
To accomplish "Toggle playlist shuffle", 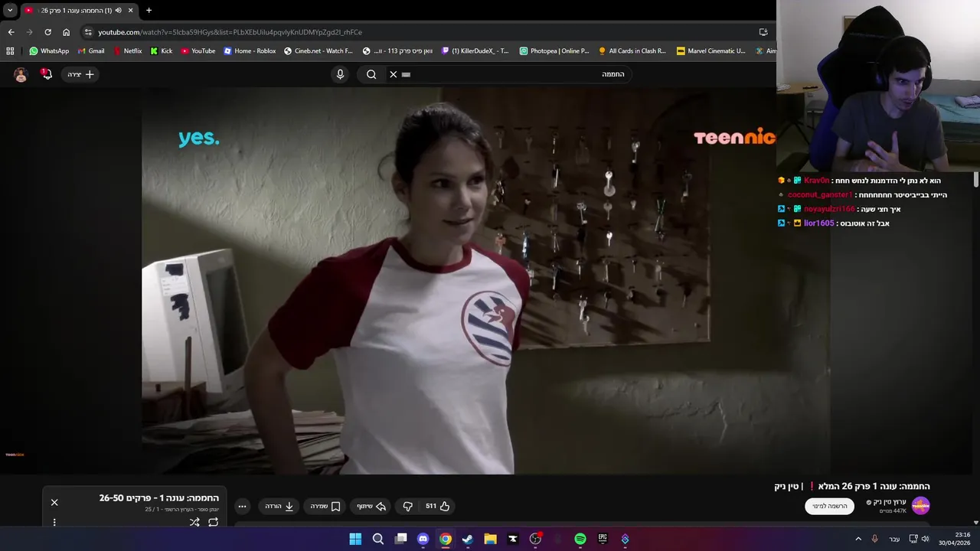I will (194, 522).
